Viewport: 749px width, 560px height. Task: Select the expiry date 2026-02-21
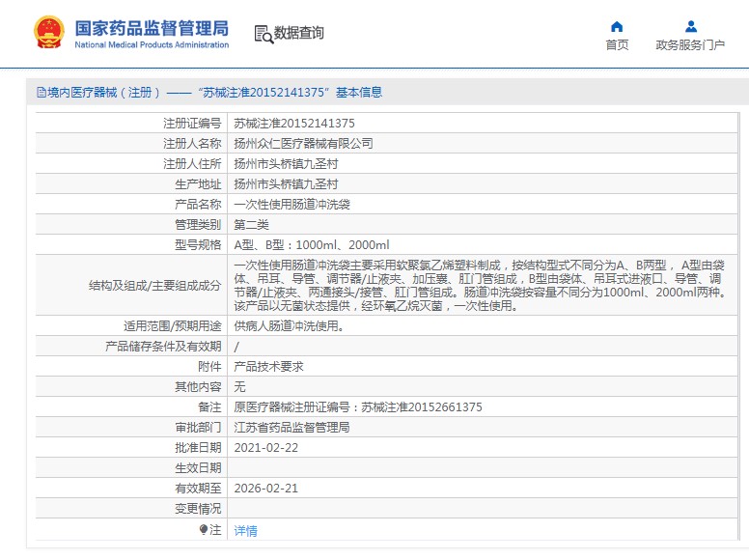click(x=266, y=489)
